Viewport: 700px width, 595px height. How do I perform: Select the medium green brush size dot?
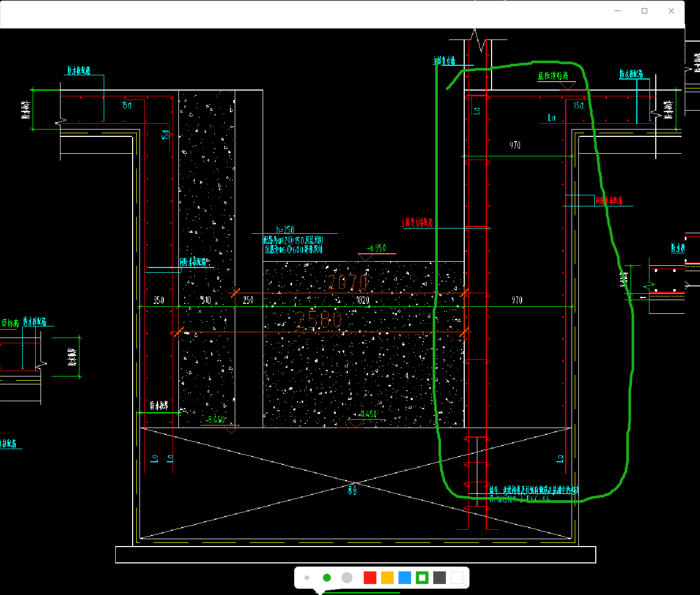tap(327, 578)
